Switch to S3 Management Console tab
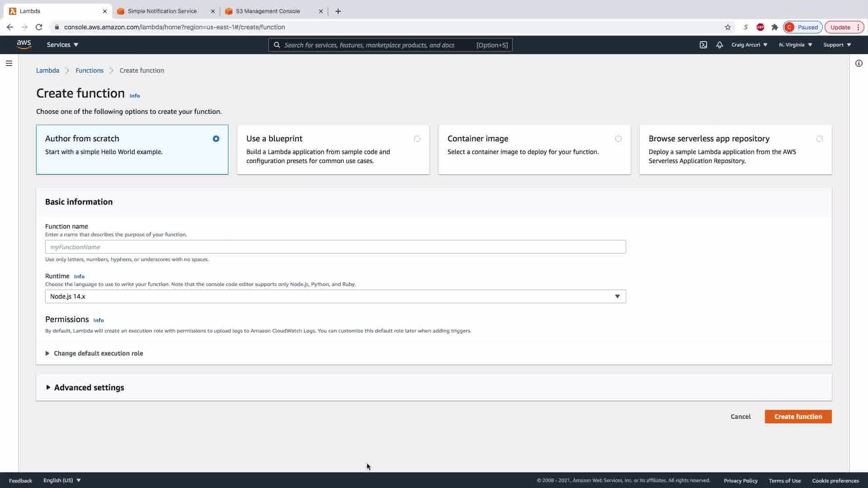868x488 pixels. tap(268, 11)
